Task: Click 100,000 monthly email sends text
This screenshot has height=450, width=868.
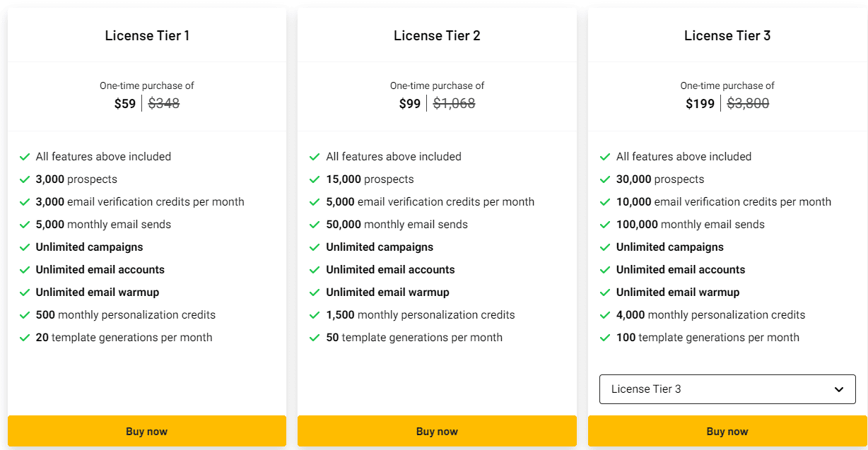Action: point(691,225)
